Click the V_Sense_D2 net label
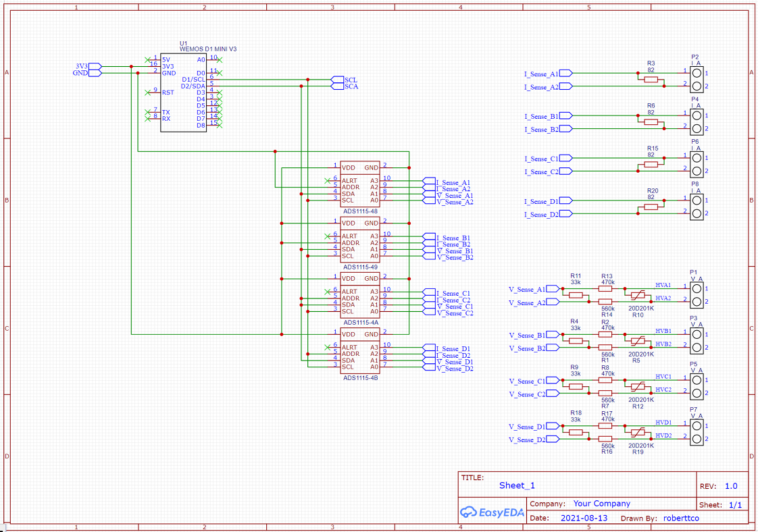 click(527, 439)
